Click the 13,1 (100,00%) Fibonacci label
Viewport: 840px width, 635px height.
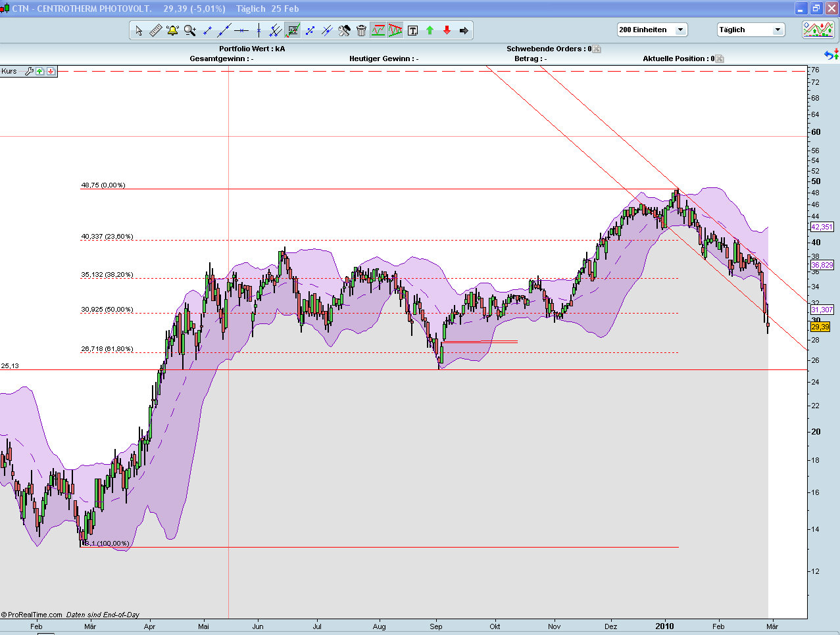[x=106, y=544]
